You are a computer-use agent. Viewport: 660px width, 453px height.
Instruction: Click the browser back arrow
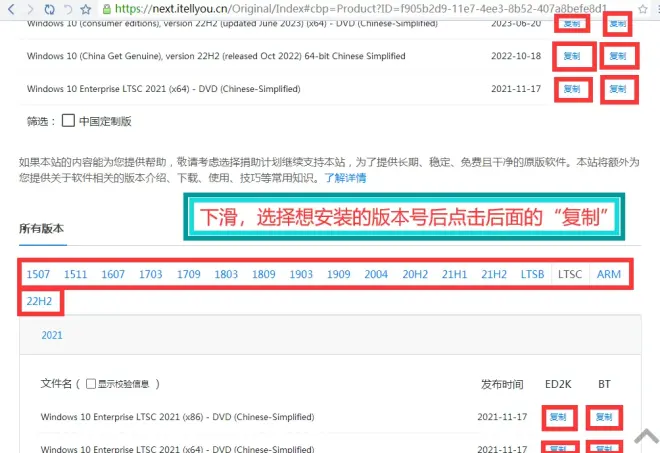11,9
